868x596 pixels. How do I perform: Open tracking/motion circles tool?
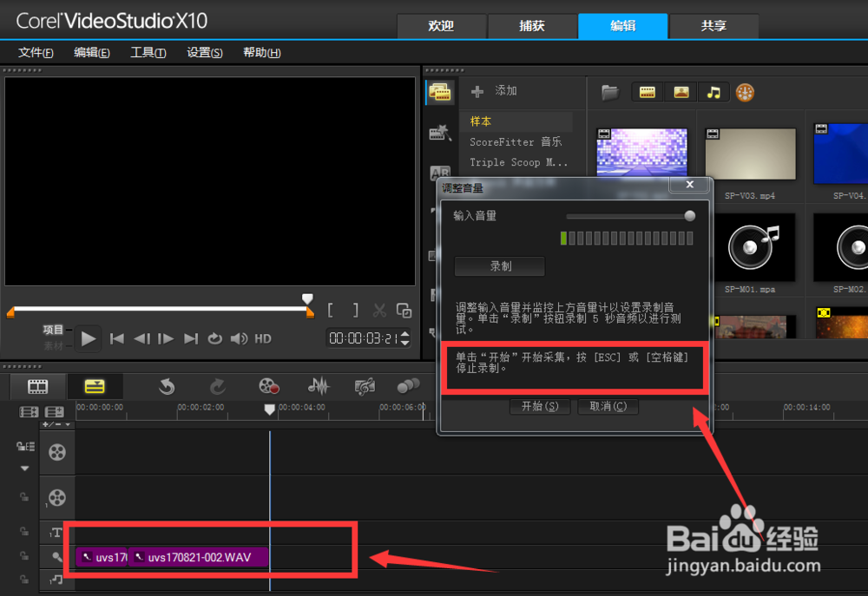click(409, 386)
